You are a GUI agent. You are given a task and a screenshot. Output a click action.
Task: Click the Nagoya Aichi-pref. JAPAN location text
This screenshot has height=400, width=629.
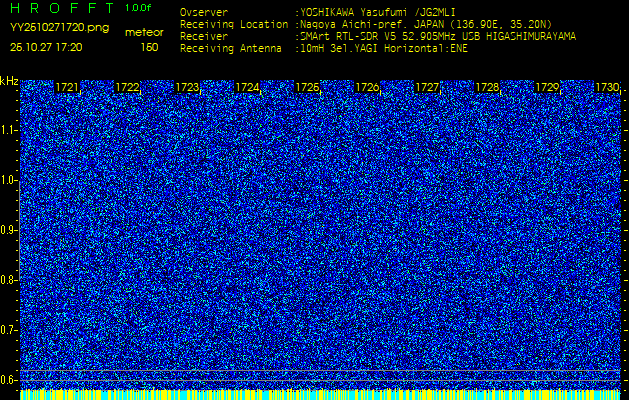click(x=426, y=24)
